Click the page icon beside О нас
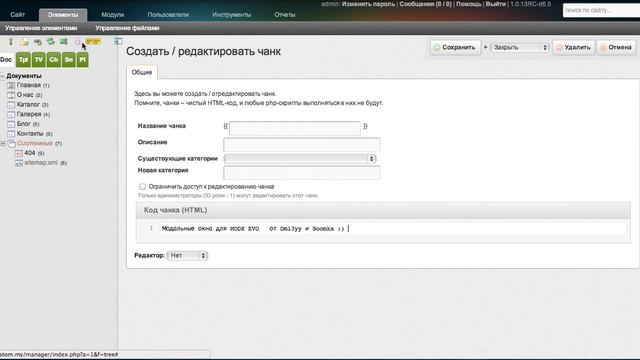The width and height of the screenshot is (640, 360). (11, 95)
